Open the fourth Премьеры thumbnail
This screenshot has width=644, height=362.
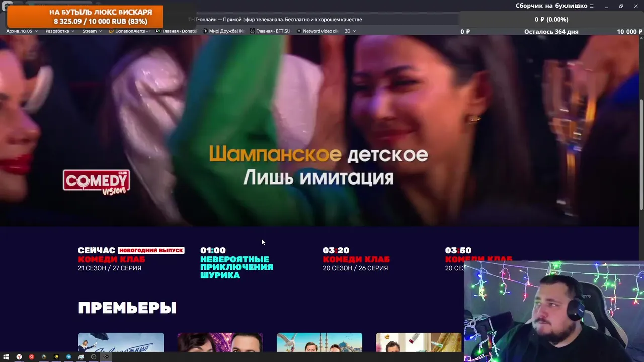click(419, 342)
